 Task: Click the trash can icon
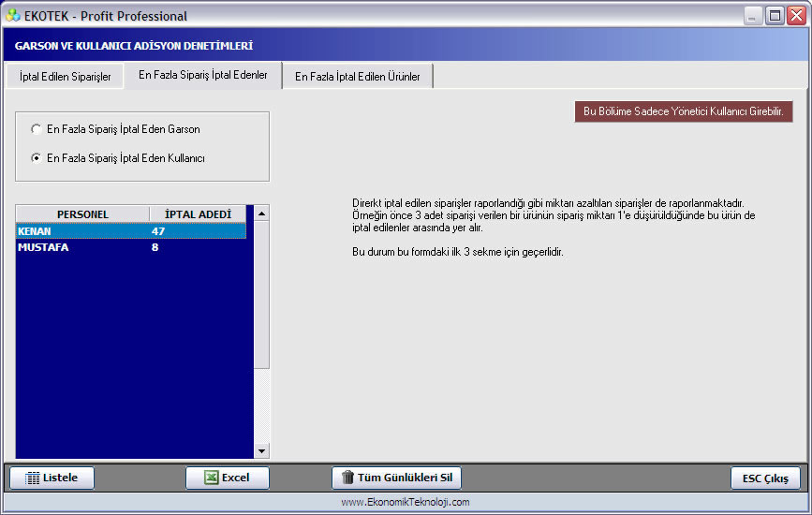click(x=348, y=478)
